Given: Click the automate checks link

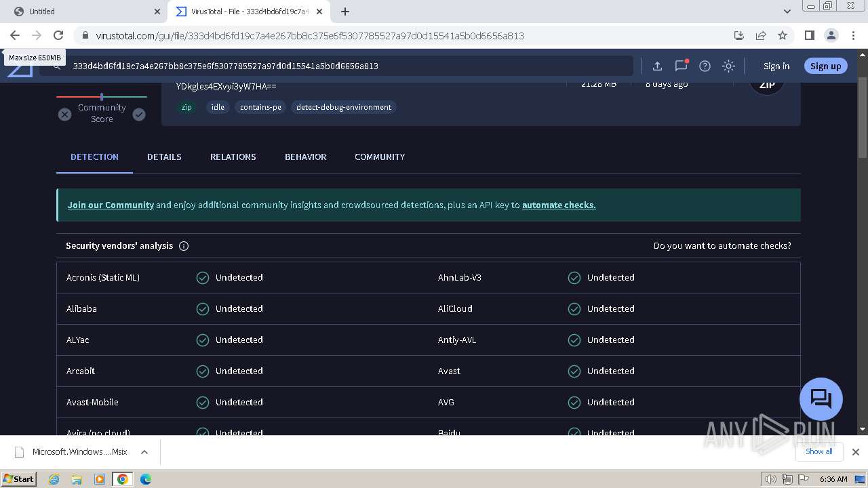Looking at the screenshot, I should point(559,205).
